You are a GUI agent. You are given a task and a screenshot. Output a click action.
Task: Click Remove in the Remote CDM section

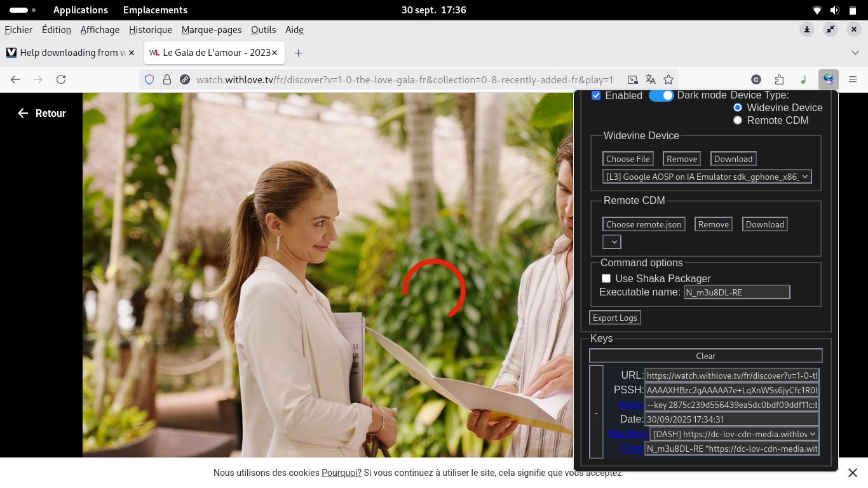714,224
